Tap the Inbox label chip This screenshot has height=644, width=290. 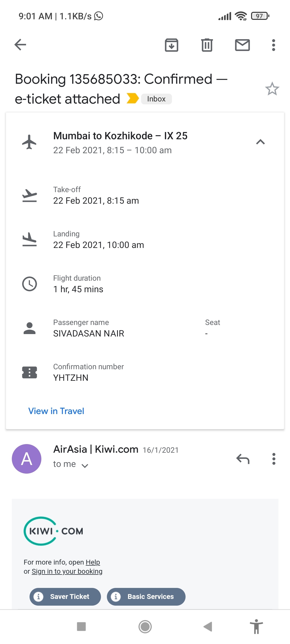click(x=156, y=99)
